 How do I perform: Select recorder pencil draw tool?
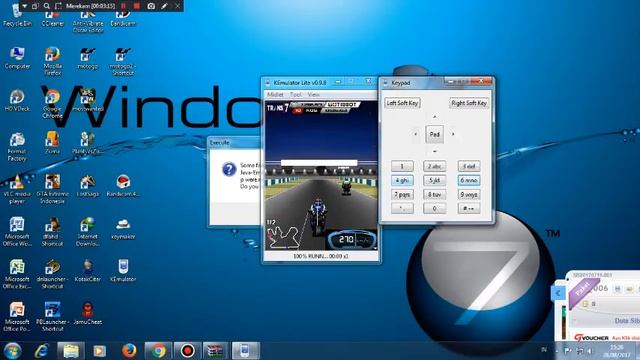164,6
